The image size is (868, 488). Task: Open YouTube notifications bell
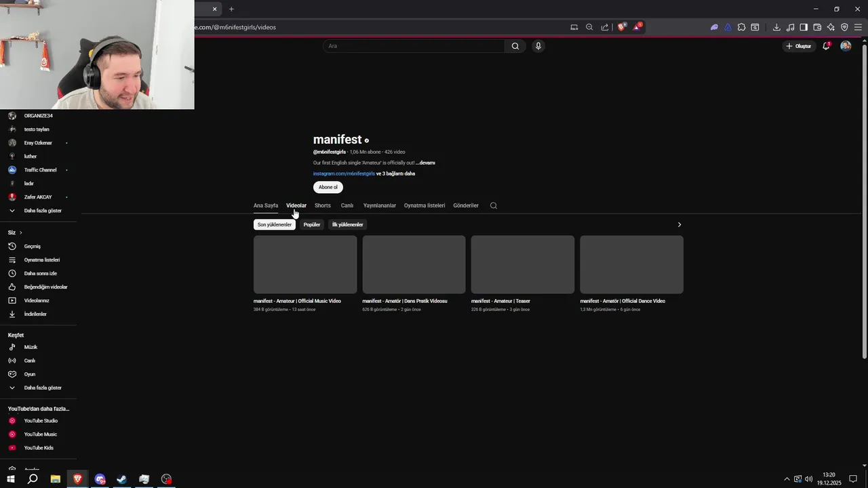point(826,46)
